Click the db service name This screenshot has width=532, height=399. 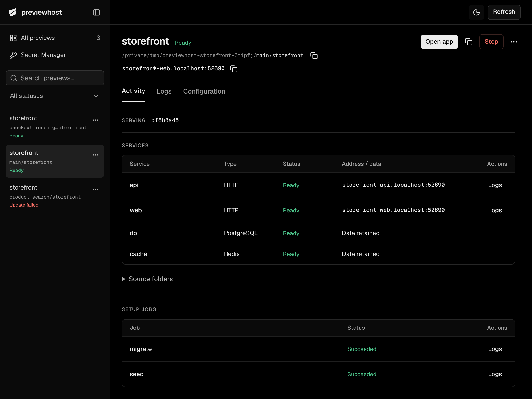(133, 233)
